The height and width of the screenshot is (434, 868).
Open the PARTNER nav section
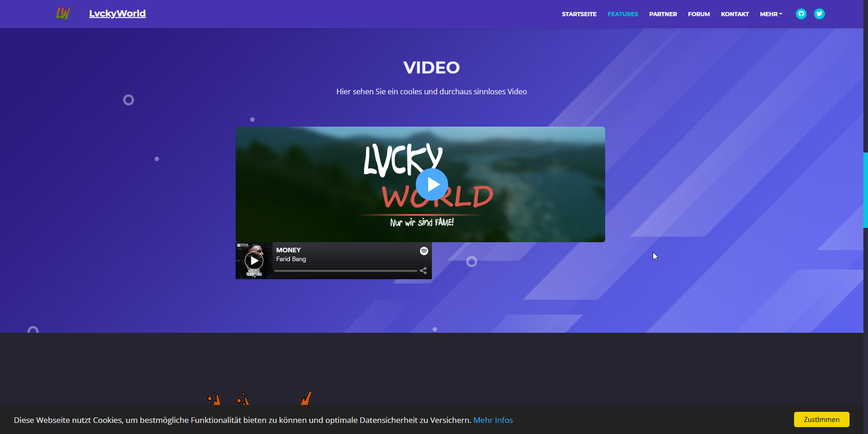pyautogui.click(x=663, y=14)
